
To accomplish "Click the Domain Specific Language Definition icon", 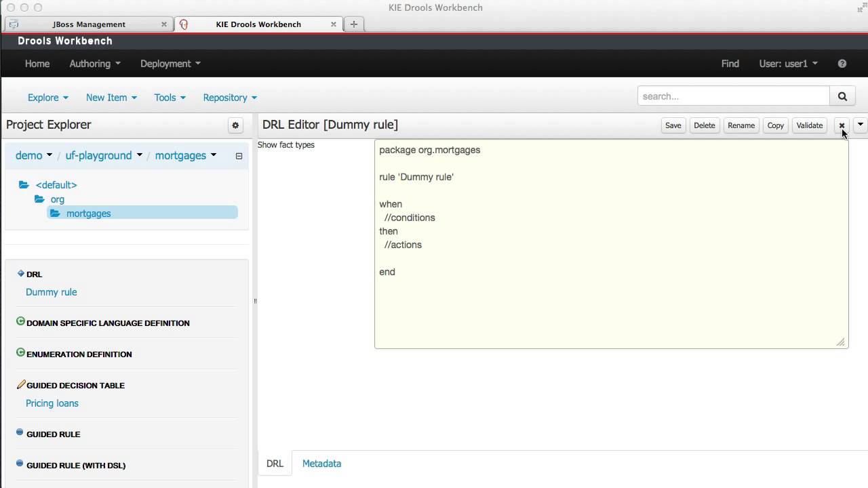I will click(20, 322).
